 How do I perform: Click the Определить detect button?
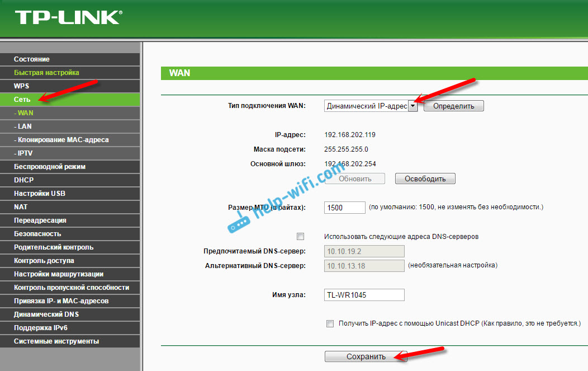[x=453, y=106]
